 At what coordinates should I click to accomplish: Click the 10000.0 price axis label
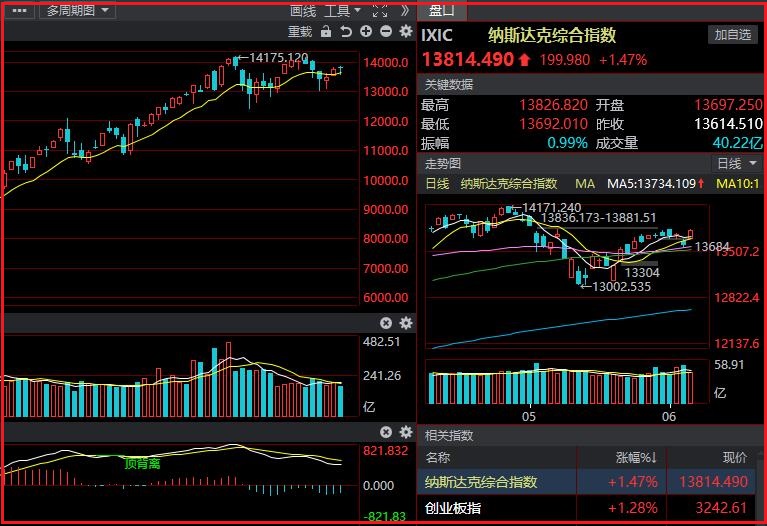coord(385,181)
